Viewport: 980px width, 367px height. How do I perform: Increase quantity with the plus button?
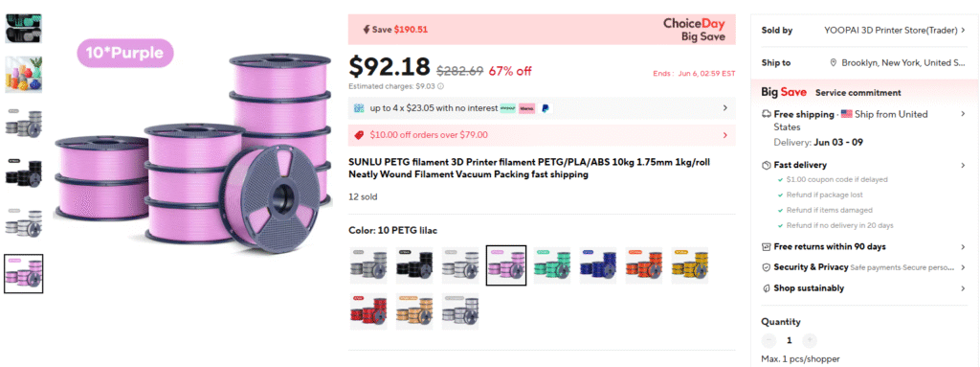(x=810, y=341)
